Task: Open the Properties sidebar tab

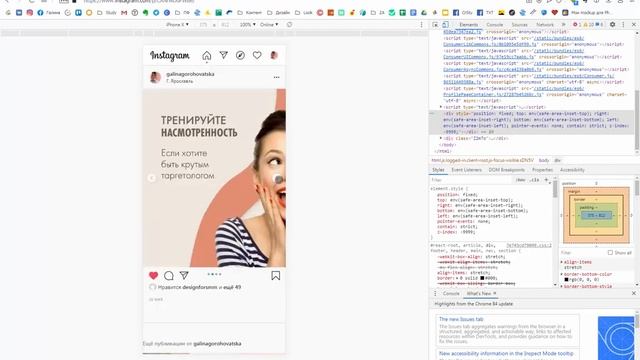Action: 542,170
